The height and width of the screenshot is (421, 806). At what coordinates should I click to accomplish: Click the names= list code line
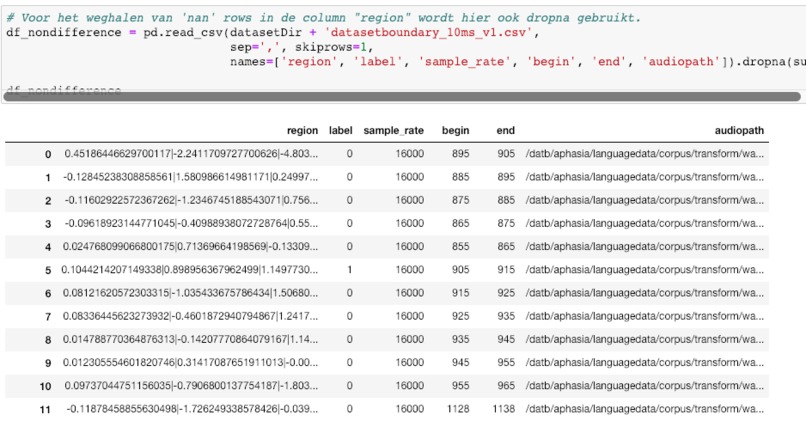(x=518, y=62)
